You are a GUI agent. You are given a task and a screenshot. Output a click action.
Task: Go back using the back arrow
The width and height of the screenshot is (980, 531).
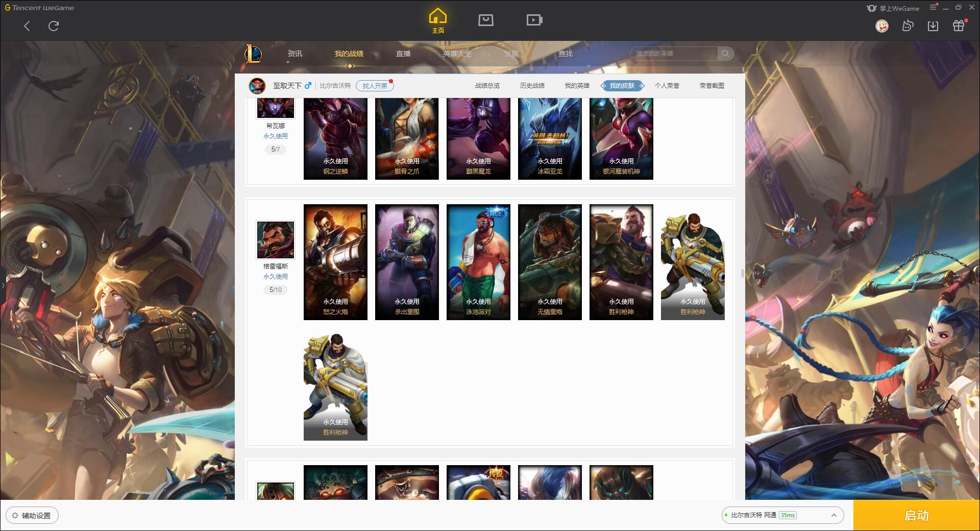coord(27,26)
